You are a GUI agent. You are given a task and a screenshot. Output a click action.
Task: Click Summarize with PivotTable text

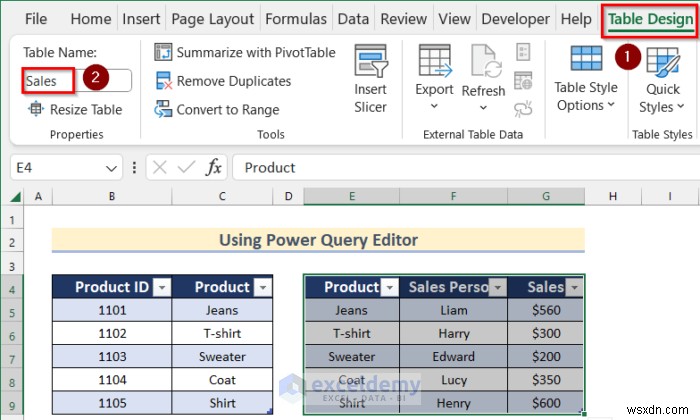click(256, 52)
